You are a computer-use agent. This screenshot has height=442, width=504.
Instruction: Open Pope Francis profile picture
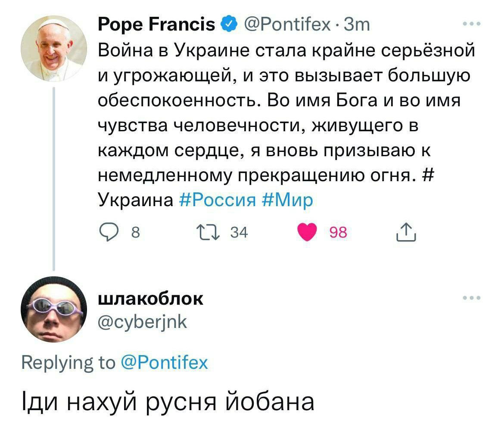[x=54, y=48]
